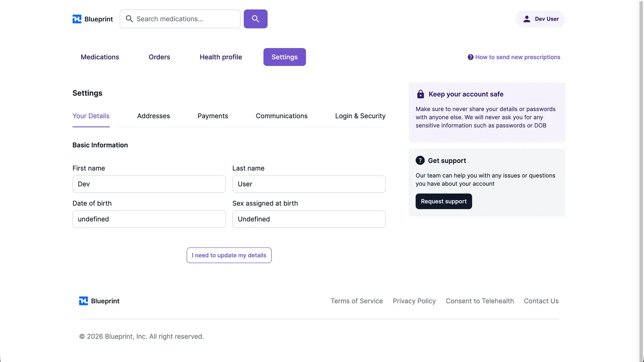Open the Privacy Policy footer link

pos(414,301)
